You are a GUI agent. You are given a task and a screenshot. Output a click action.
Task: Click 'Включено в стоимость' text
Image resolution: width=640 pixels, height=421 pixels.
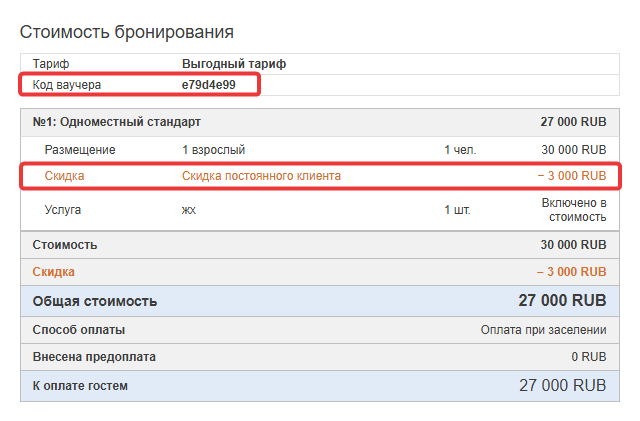(574, 210)
